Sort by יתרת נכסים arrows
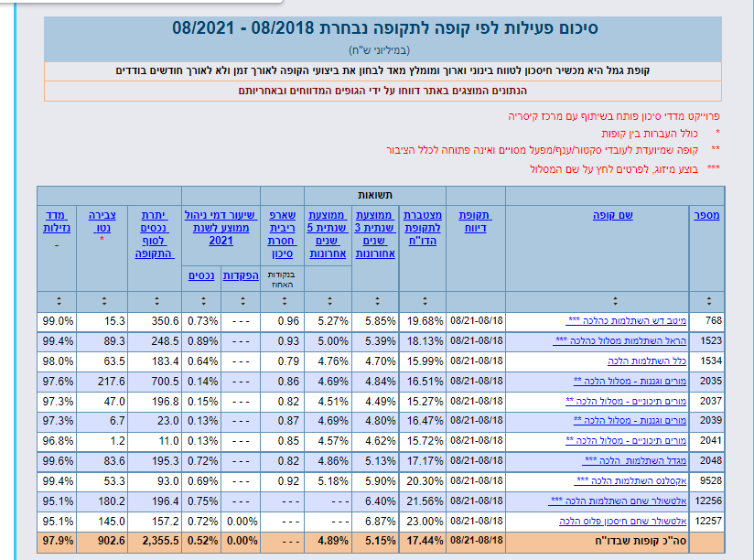This screenshot has width=754, height=560. 156,301
